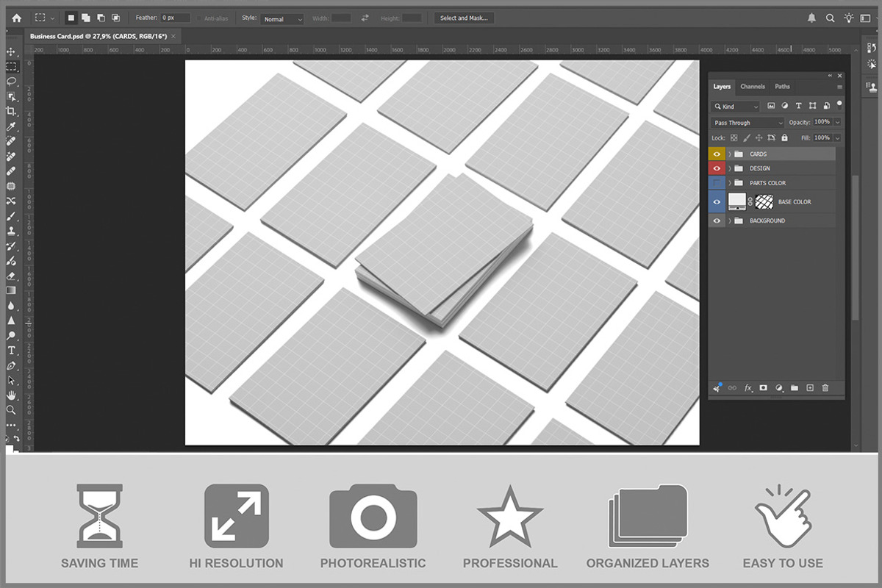Click the link layers chain icon

click(x=732, y=388)
